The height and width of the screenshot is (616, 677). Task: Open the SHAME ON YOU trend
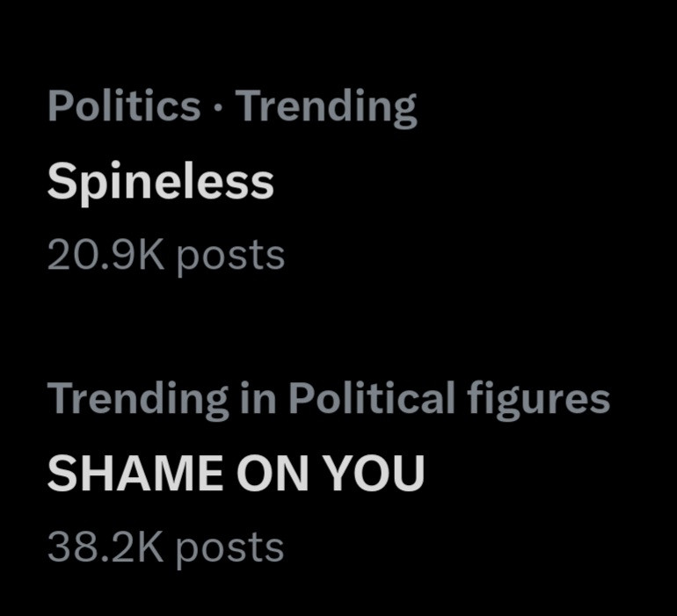pyautogui.click(x=235, y=474)
